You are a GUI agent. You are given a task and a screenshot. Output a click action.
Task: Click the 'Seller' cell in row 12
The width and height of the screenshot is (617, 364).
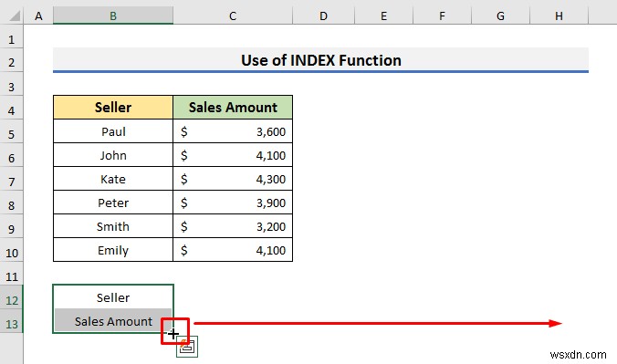coord(113,297)
